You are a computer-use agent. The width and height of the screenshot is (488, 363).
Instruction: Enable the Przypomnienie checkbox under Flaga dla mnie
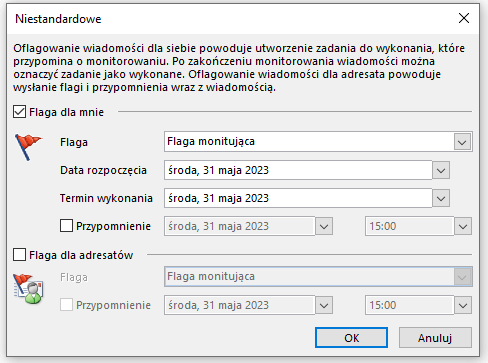coord(66,226)
